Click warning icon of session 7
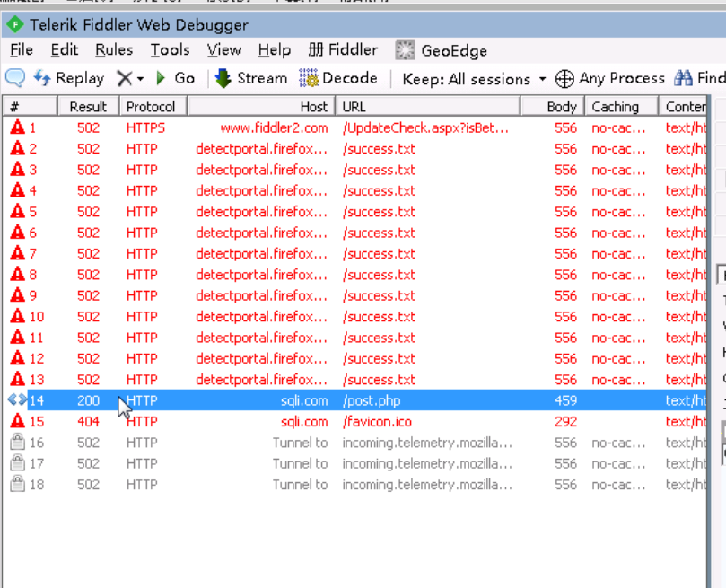This screenshot has height=588, width=726. click(x=18, y=253)
